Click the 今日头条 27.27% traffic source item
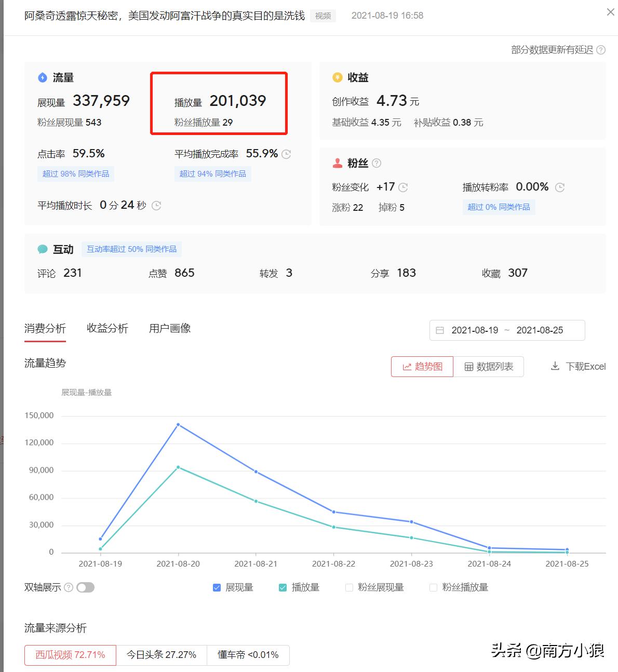 coord(162,655)
